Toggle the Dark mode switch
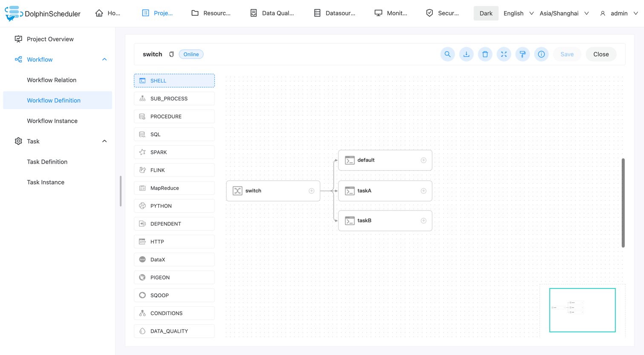This screenshot has height=355, width=644. 486,13
